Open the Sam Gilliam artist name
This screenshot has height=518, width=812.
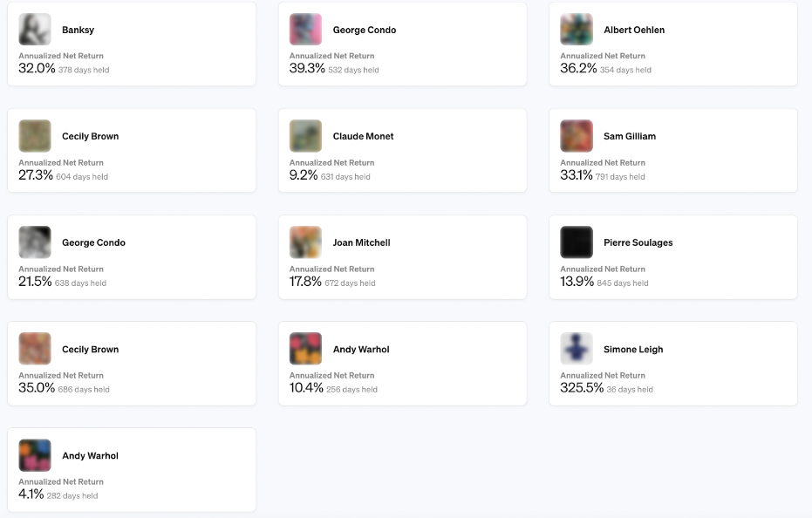[x=630, y=136]
